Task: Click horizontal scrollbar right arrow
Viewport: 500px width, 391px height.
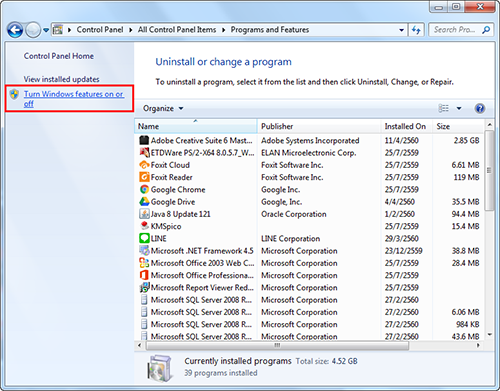Action: 478,345
